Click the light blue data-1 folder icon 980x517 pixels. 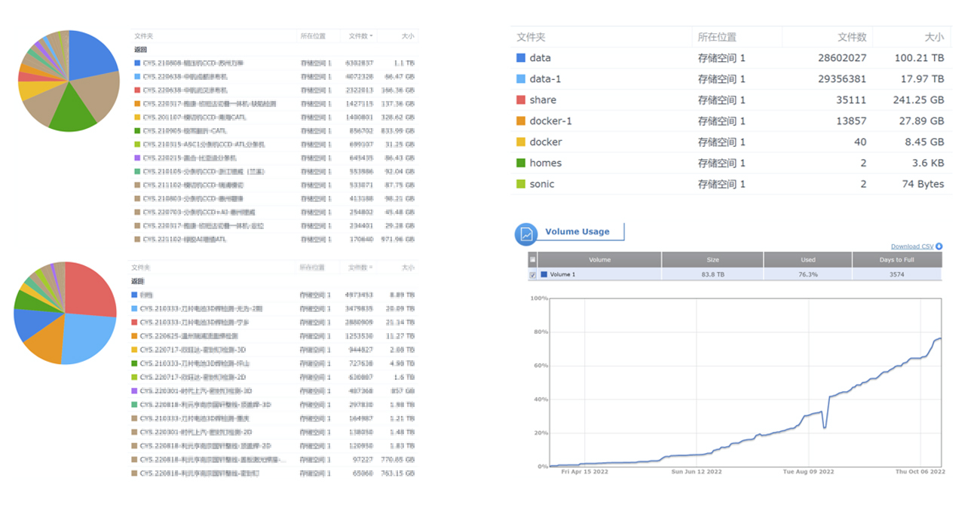coord(521,79)
